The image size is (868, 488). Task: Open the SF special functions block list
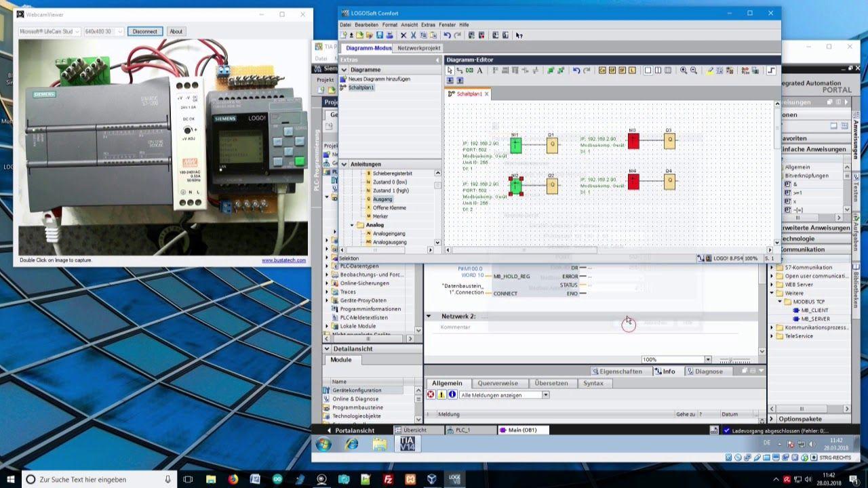coord(622,70)
